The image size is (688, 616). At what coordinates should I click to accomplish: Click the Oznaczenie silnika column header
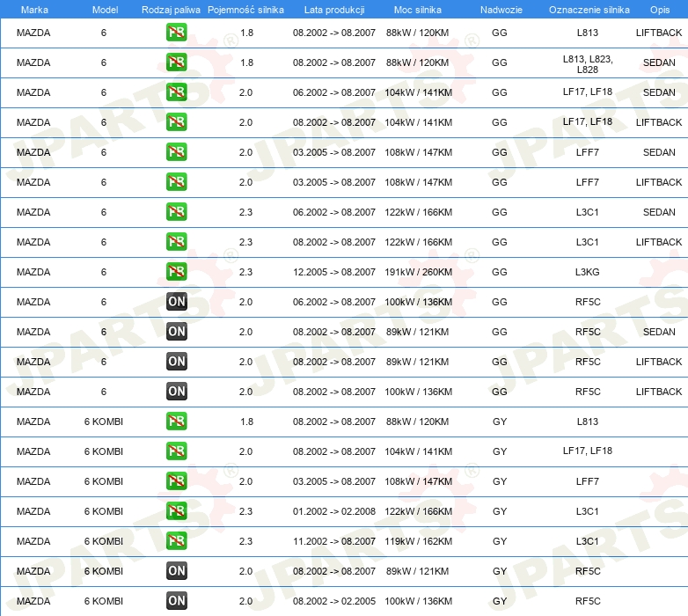pos(589,10)
